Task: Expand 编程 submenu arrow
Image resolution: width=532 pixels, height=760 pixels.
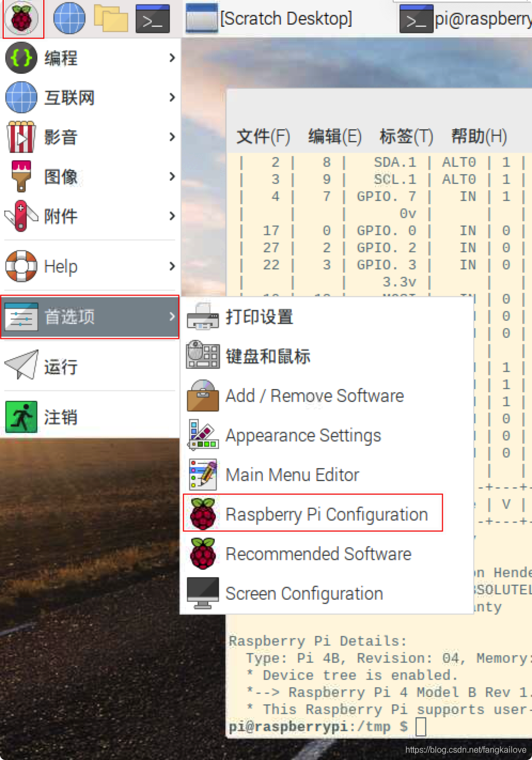Action: tap(172, 58)
